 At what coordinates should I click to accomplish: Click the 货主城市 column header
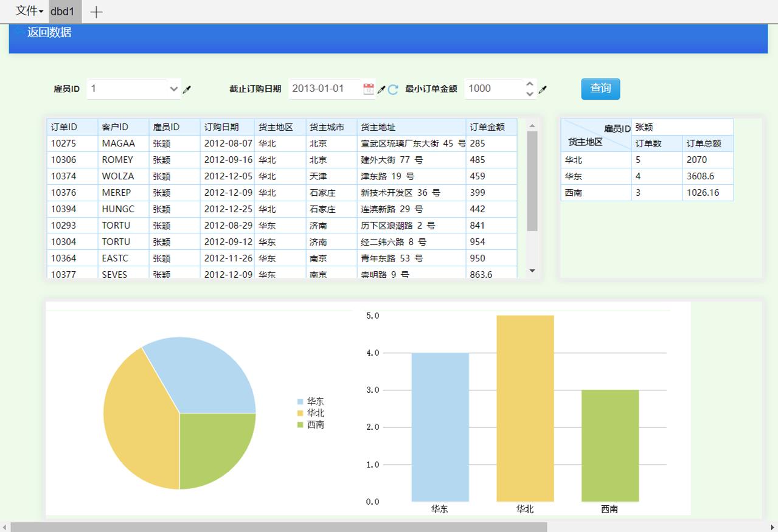(332, 127)
